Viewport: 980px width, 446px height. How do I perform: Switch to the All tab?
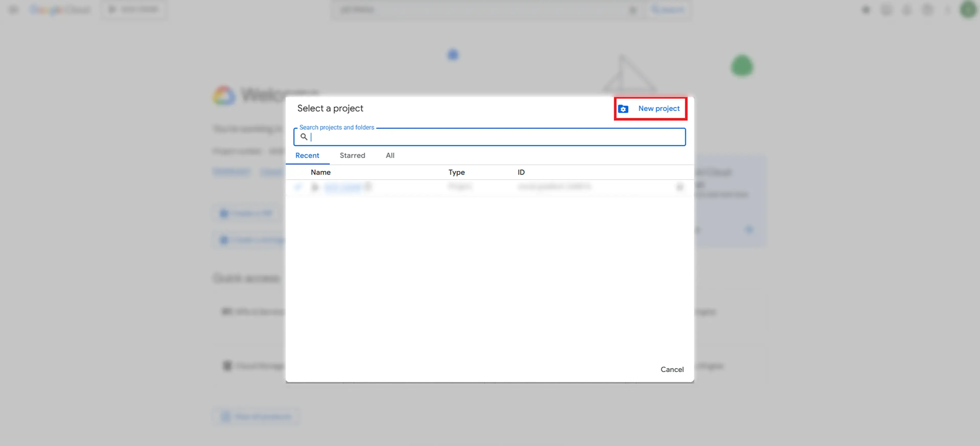(390, 156)
